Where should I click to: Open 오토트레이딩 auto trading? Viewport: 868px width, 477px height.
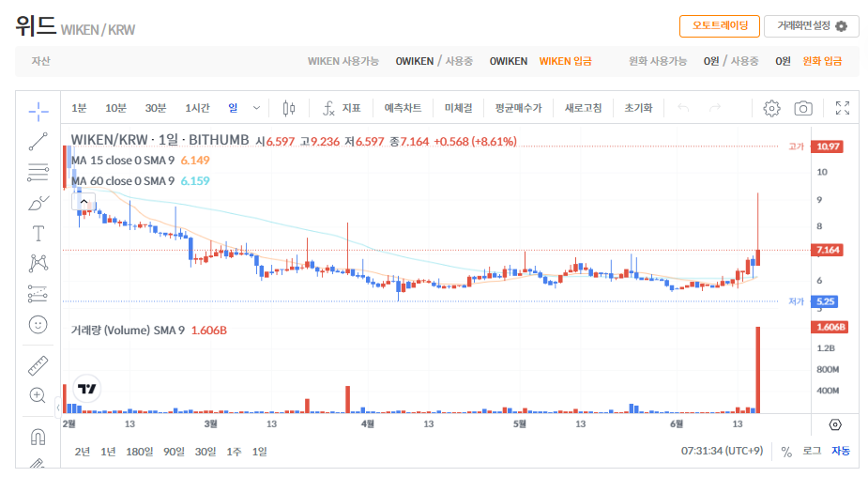pyautogui.click(x=720, y=26)
